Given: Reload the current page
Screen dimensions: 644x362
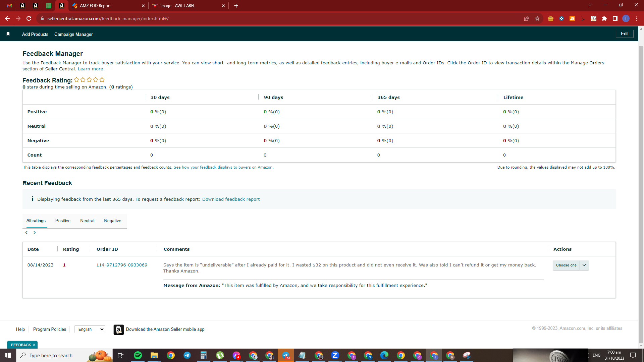Looking at the screenshot, I should coord(29,19).
